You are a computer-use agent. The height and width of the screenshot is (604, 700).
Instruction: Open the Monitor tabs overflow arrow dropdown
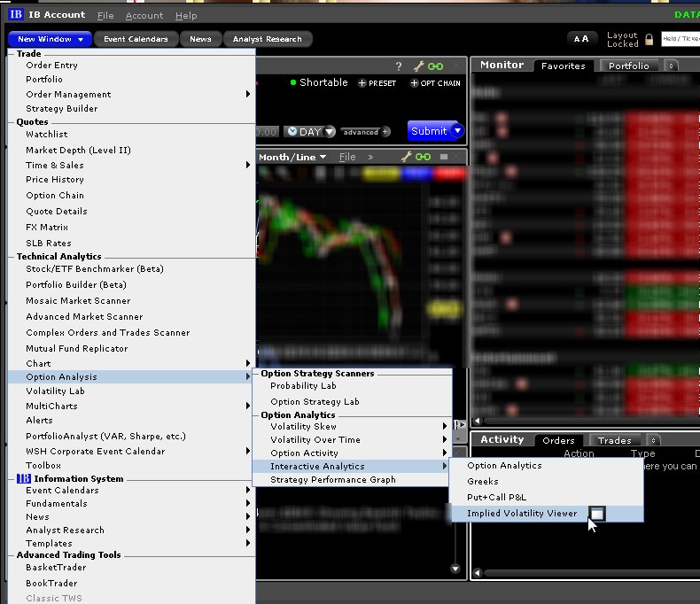pyautogui.click(x=671, y=66)
